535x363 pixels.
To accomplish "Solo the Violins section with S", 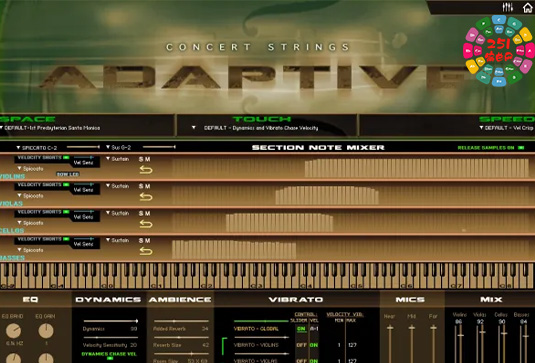I will click(141, 159).
